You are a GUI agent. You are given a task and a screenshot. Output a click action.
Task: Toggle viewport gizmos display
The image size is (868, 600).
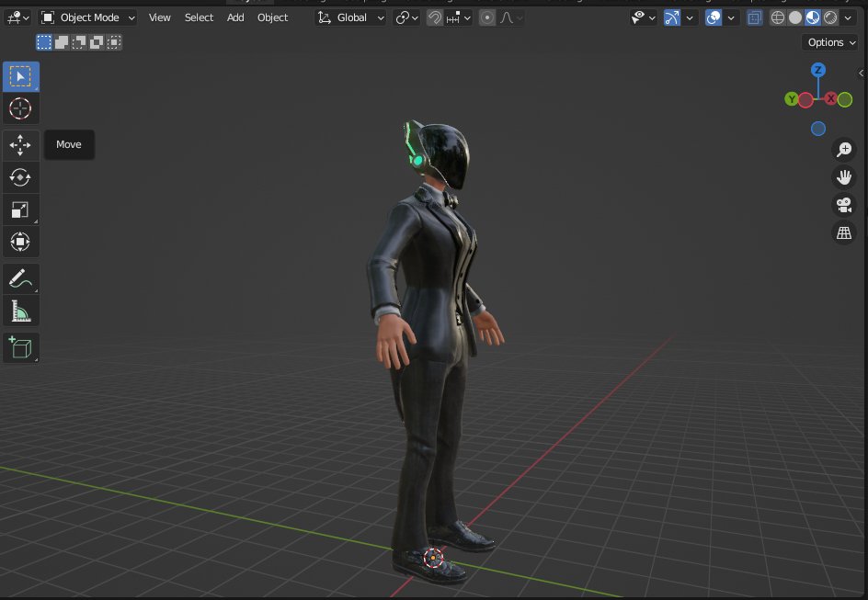pyautogui.click(x=671, y=17)
